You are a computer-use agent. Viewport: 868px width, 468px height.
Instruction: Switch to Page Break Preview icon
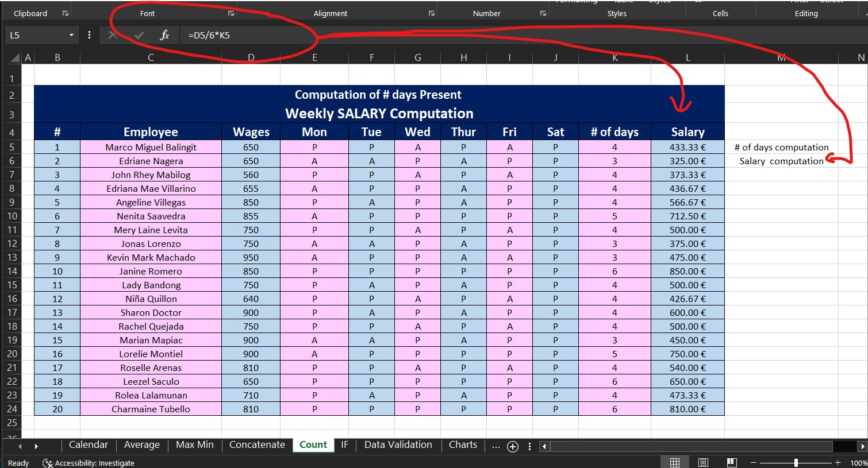coord(731,462)
